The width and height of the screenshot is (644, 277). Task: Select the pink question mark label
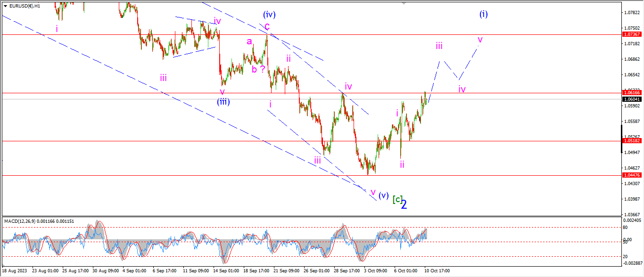tap(263, 68)
